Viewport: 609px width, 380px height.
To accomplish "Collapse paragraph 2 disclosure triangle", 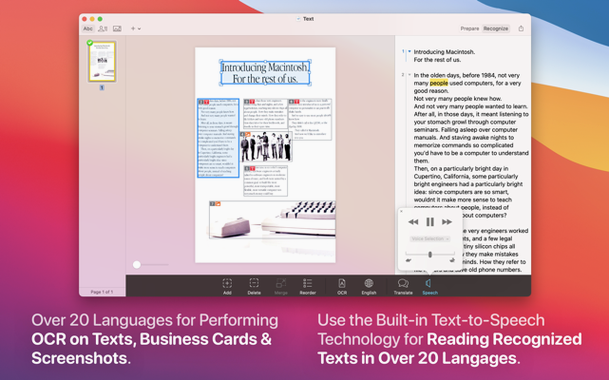I will click(x=409, y=75).
